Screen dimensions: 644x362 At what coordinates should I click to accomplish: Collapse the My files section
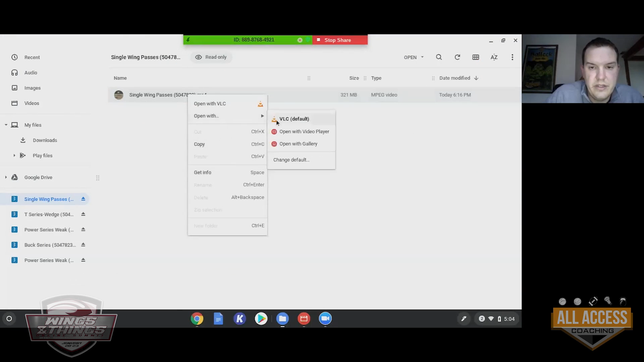[x=6, y=125]
